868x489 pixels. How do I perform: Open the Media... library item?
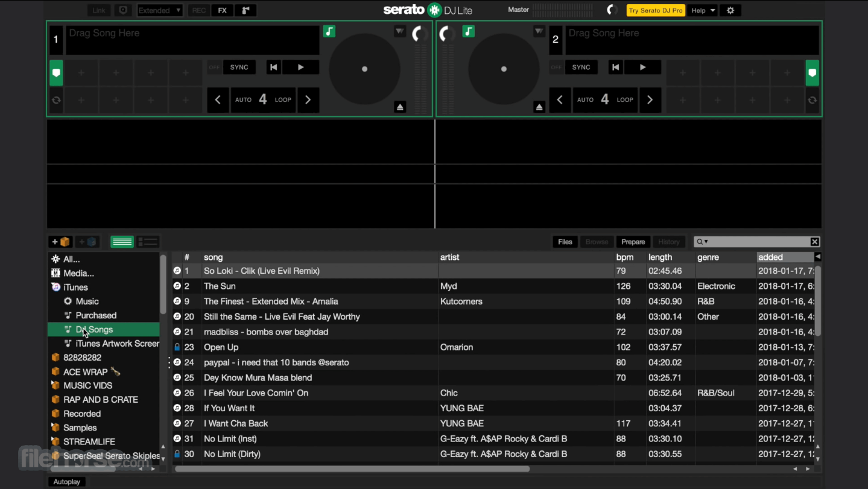tap(78, 273)
